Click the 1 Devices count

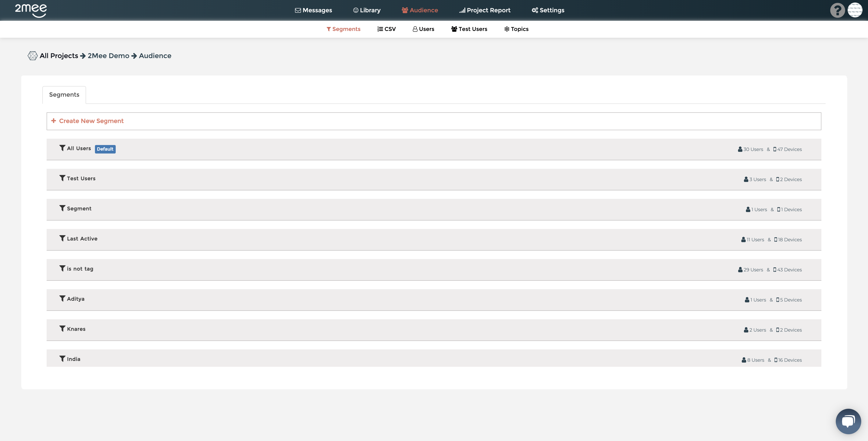click(x=791, y=210)
